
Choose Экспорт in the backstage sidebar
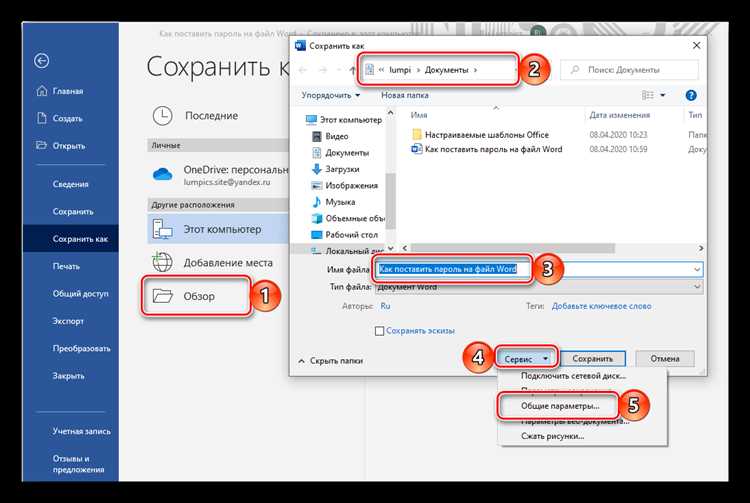(68, 321)
